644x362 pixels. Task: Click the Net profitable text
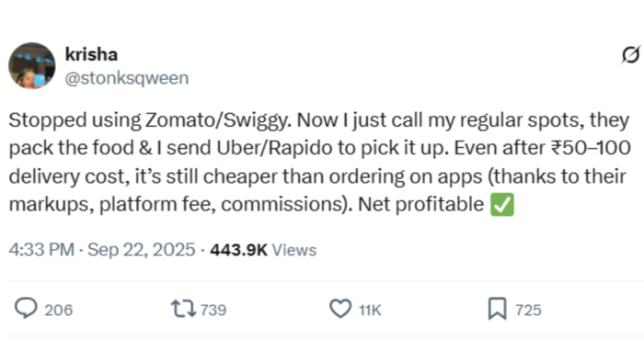pyautogui.click(x=421, y=204)
